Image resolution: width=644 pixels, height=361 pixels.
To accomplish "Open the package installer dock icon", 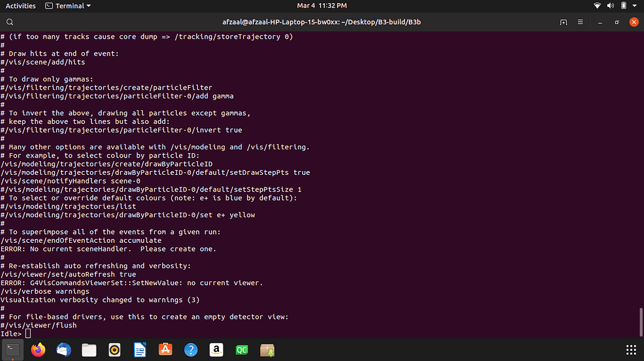I will click(x=268, y=350).
